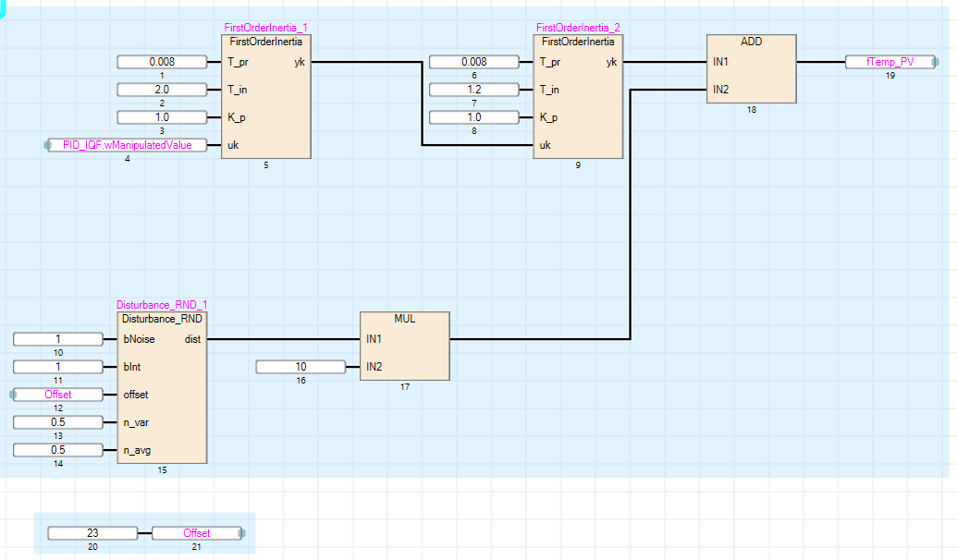
Task: Select the bInt input value 1
Action: point(56,367)
